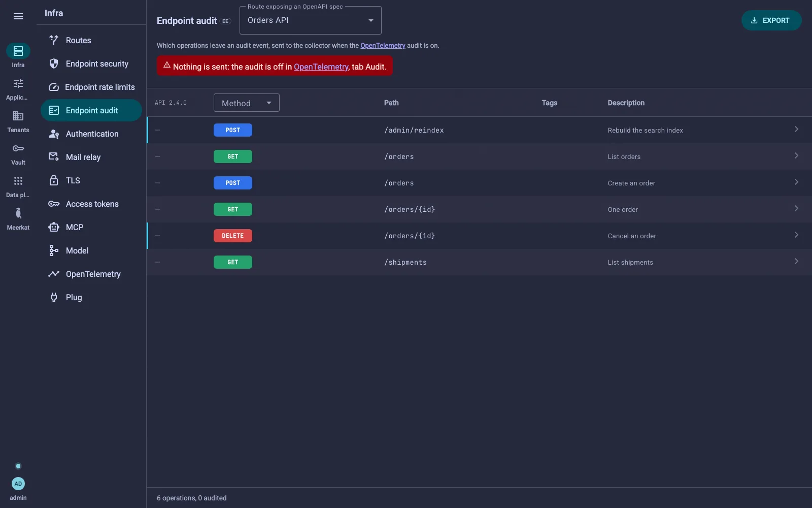812x508 pixels.
Task: Open the Meerkat rail icon
Action: (x=18, y=213)
